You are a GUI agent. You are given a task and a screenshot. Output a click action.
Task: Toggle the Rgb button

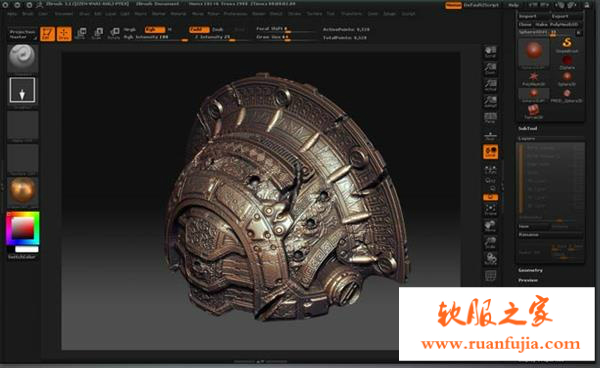click(x=155, y=29)
